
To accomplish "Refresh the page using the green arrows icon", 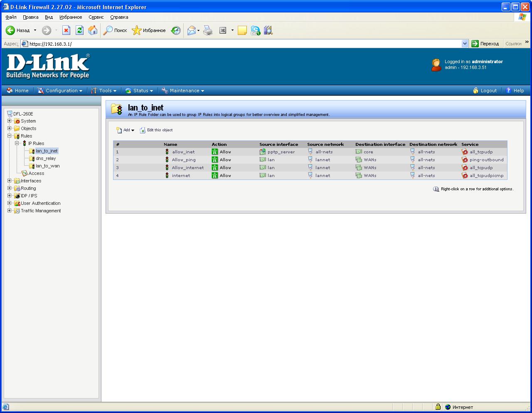I will click(x=79, y=30).
